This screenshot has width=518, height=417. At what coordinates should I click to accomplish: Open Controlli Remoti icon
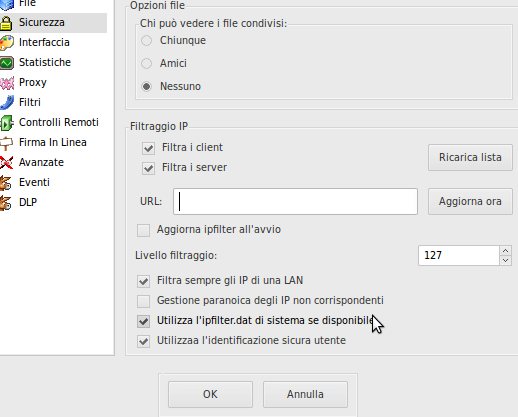tap(6, 123)
